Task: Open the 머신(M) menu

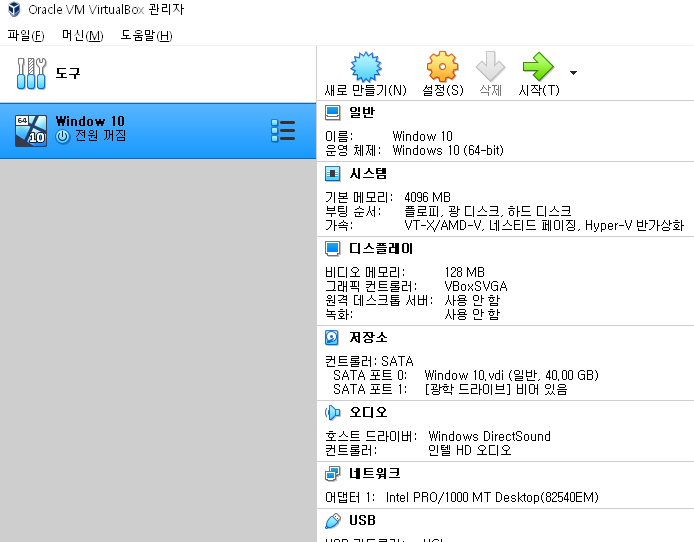Action: pos(82,35)
